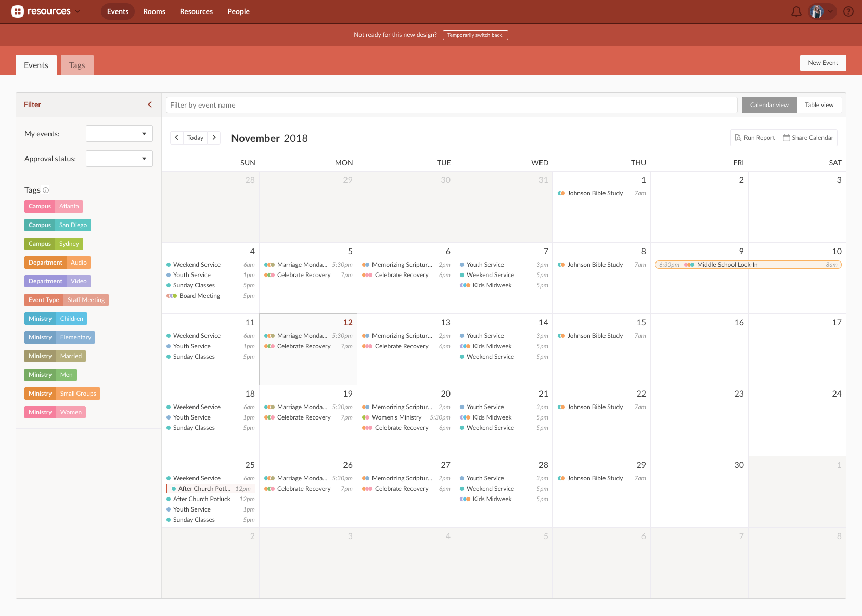Image resolution: width=862 pixels, height=616 pixels.
Task: Open the notifications bell
Action: pyautogui.click(x=796, y=11)
